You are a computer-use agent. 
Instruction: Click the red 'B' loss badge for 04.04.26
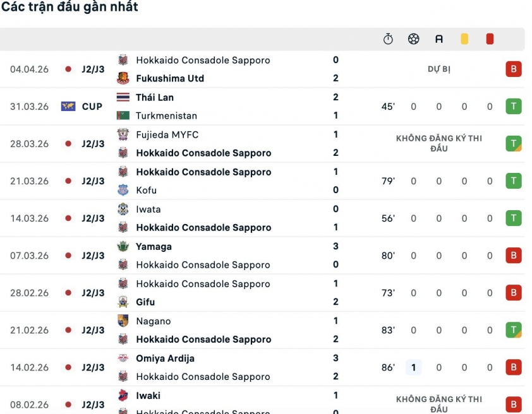tap(513, 69)
